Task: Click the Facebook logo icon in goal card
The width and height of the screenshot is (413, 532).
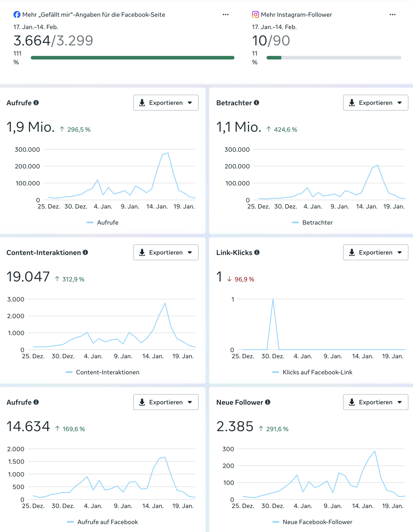Action: point(17,15)
